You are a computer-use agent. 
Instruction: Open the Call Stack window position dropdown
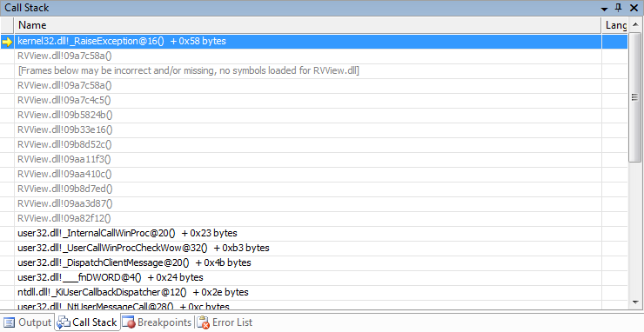(604, 9)
